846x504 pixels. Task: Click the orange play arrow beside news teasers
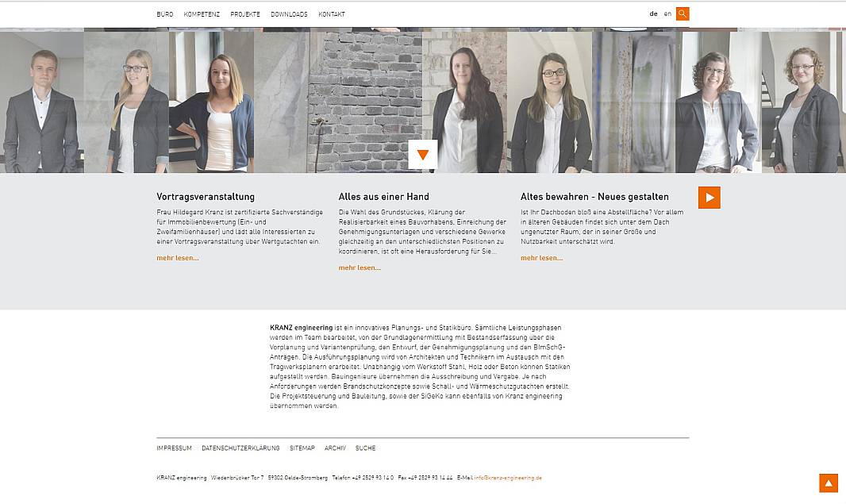[709, 198]
